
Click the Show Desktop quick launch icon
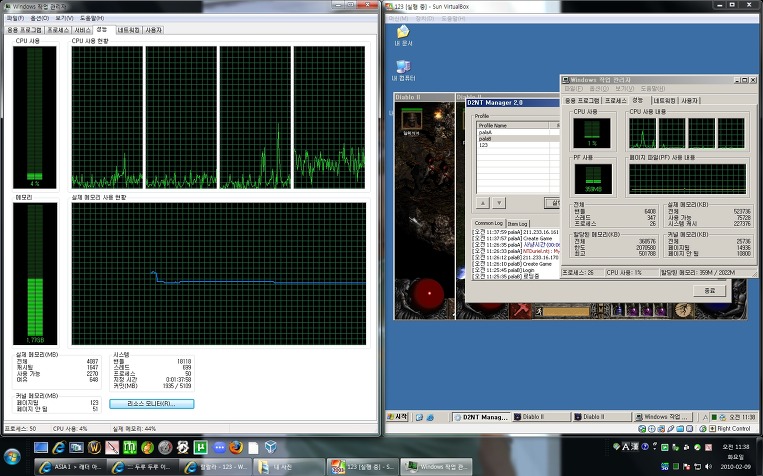click(41, 447)
